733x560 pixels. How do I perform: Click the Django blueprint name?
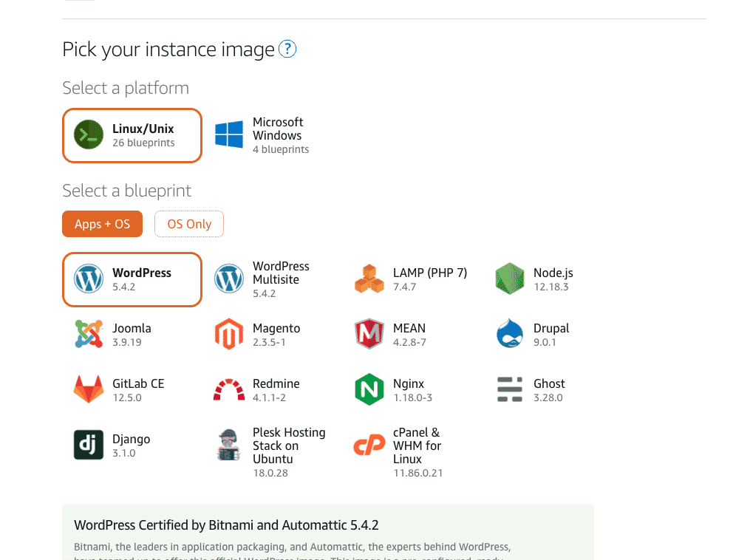[x=132, y=439]
